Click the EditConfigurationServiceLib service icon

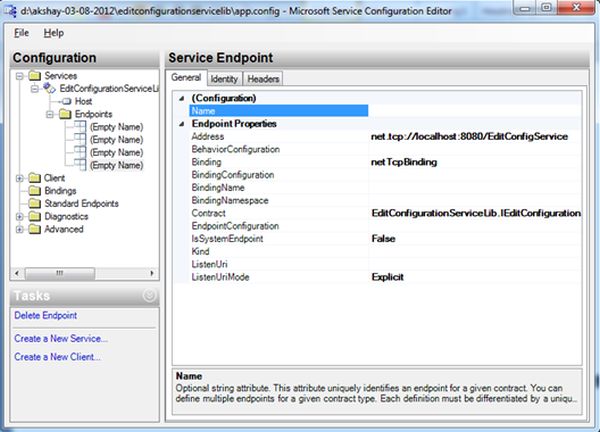49,88
